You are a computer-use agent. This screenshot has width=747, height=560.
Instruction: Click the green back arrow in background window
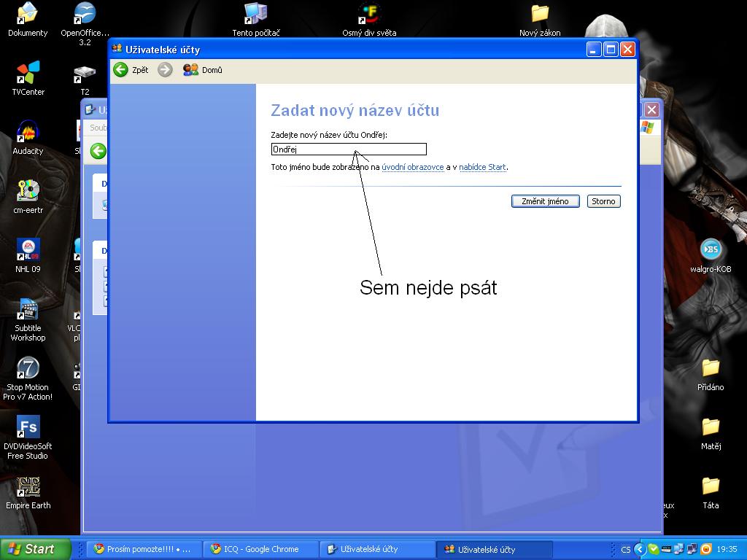coord(98,152)
